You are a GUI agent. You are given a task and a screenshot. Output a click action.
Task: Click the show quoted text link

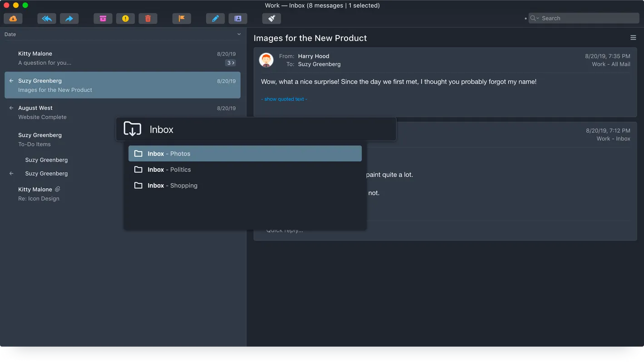(x=284, y=99)
